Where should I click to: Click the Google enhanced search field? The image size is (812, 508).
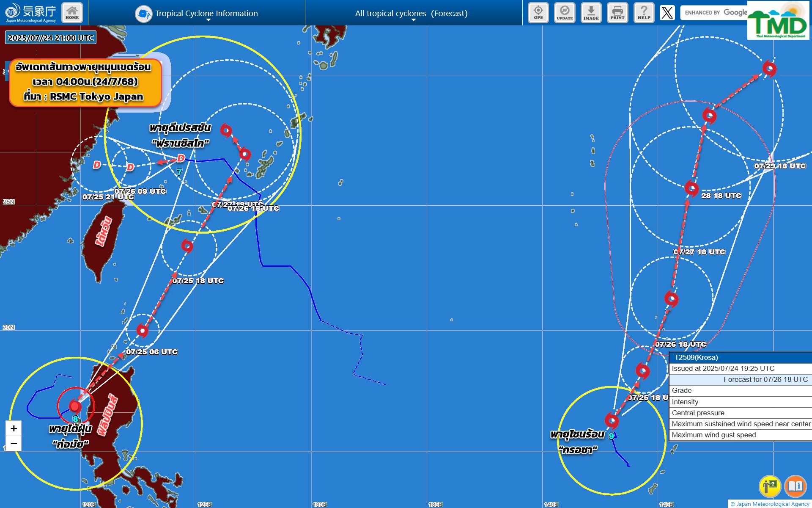point(715,13)
